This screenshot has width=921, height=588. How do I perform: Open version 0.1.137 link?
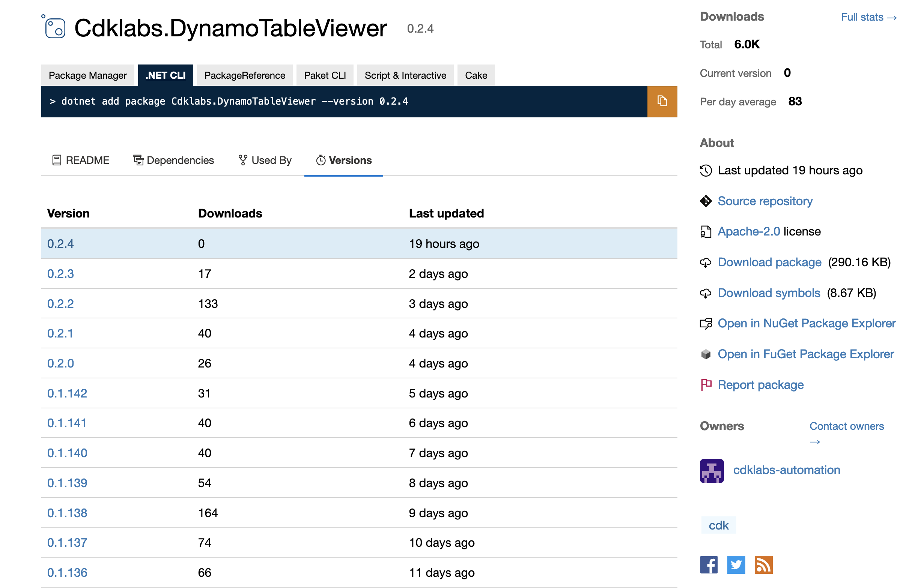tap(67, 543)
